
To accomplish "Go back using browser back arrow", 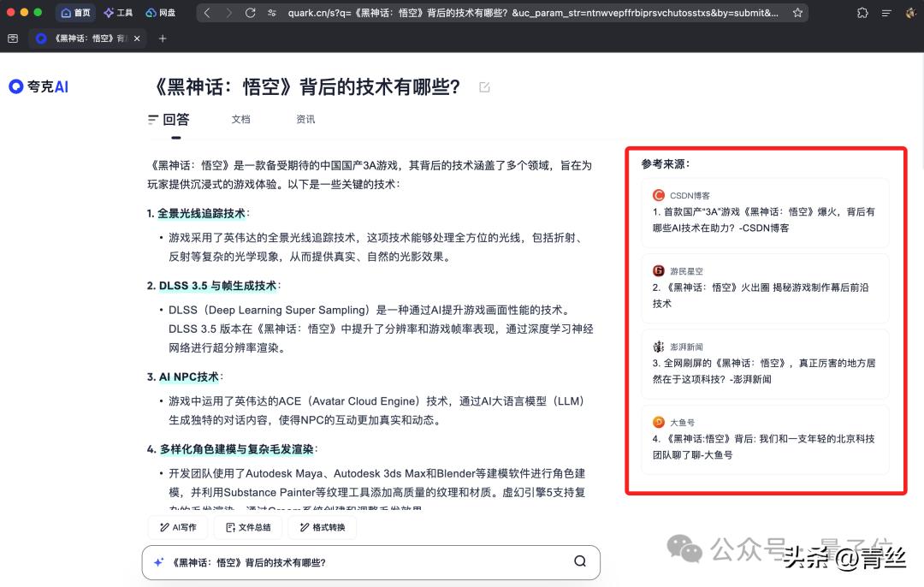I will coord(208,13).
